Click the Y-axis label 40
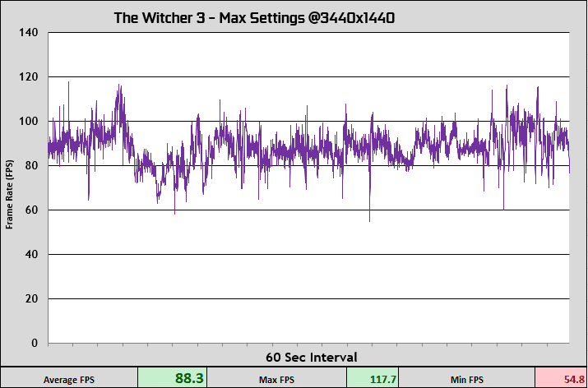The width and height of the screenshot is (588, 388). (x=31, y=254)
